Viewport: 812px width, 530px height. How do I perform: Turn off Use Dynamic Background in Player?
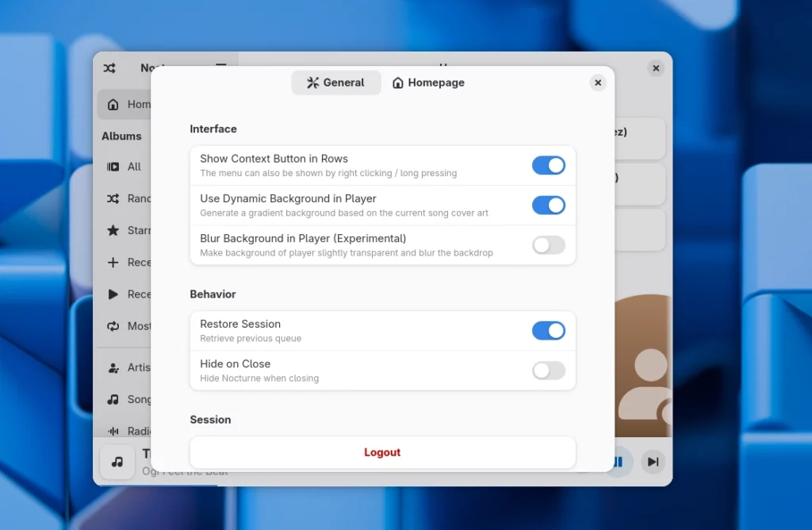(x=548, y=205)
